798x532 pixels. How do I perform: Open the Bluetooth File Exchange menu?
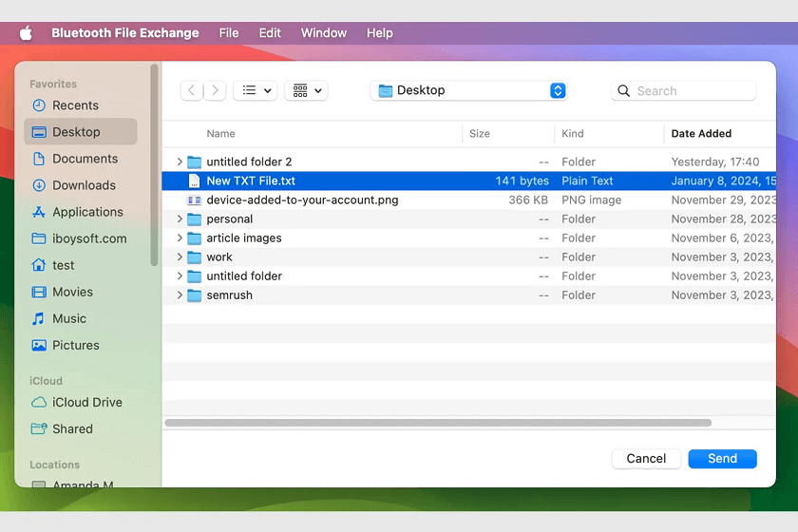[125, 33]
